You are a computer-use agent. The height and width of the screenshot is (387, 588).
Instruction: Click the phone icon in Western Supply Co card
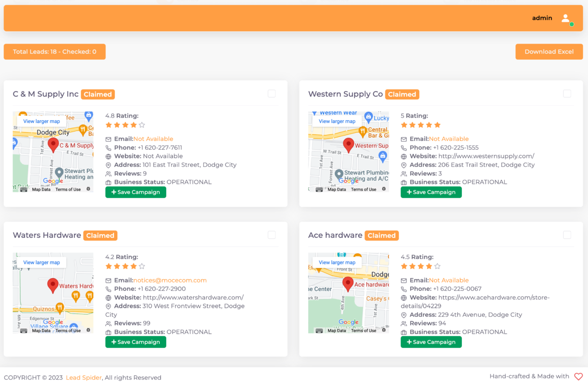coord(404,148)
